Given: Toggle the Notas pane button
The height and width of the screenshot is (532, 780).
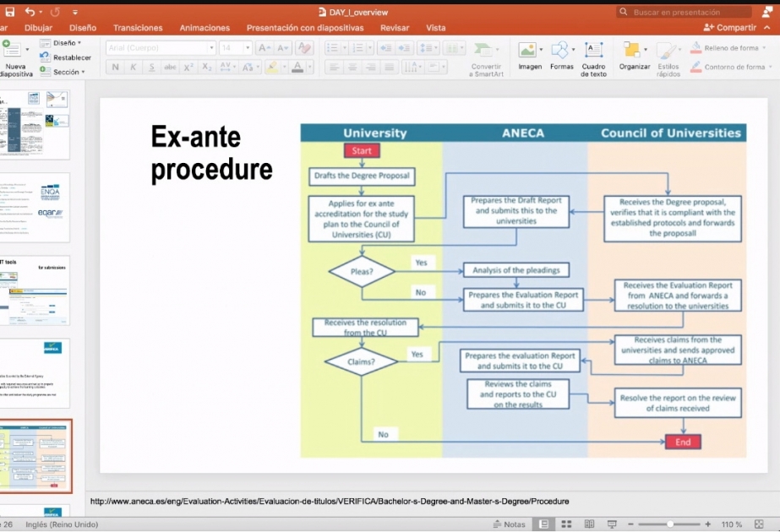Looking at the screenshot, I should coord(509,524).
